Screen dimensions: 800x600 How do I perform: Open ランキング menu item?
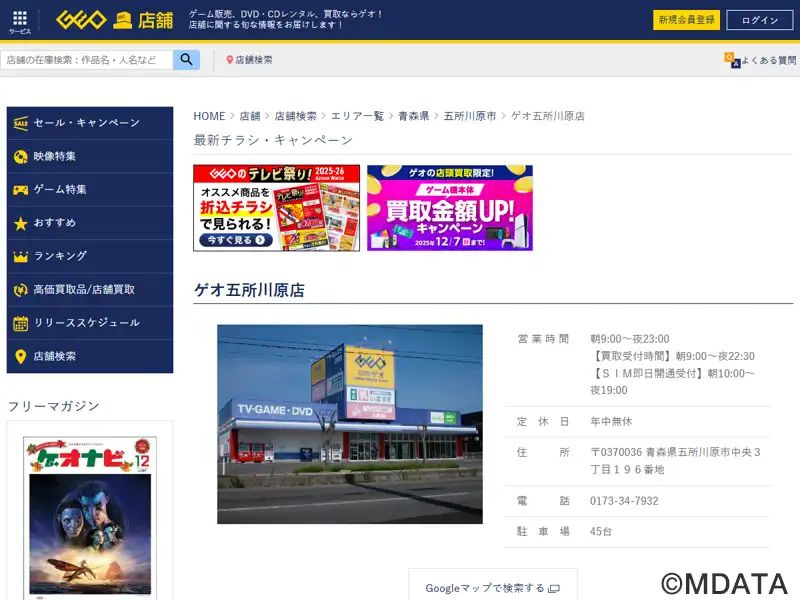pos(90,256)
